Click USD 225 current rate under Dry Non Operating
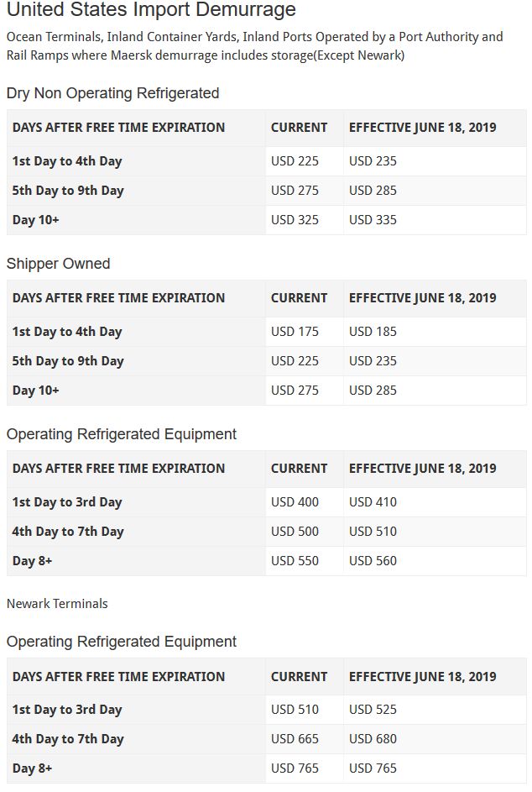 [295, 161]
